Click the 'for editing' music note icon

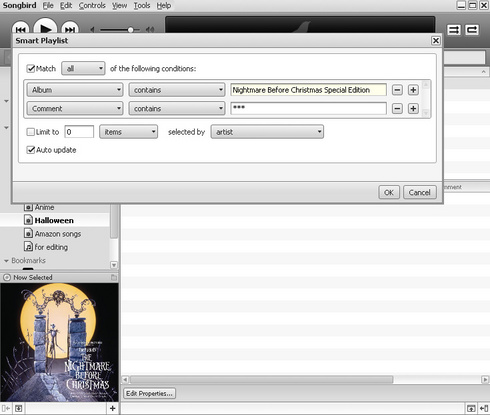29,247
